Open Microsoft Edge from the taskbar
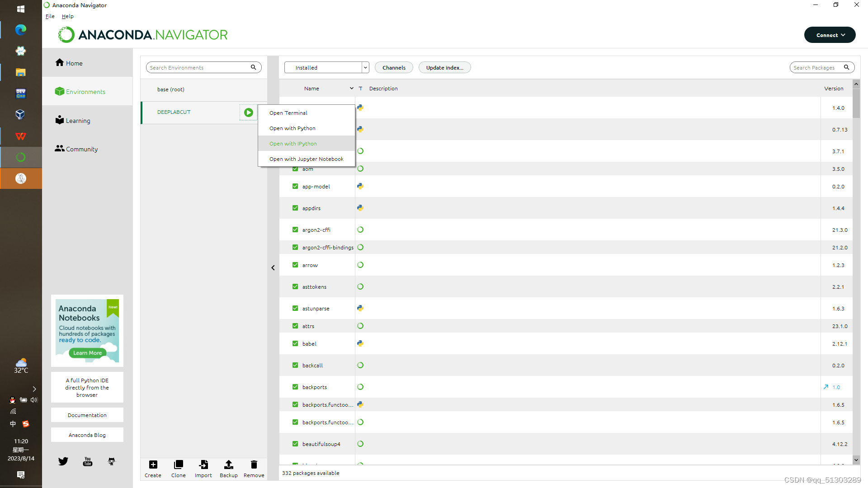 tap(21, 30)
